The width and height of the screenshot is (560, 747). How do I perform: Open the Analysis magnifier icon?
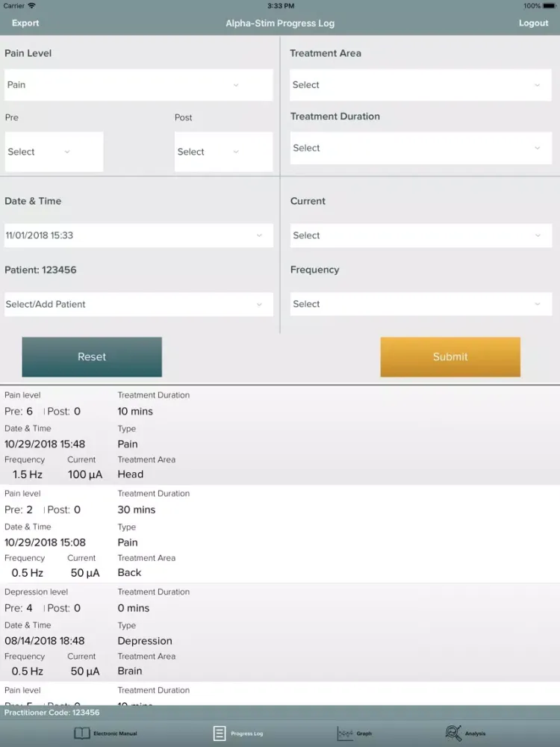(453, 733)
